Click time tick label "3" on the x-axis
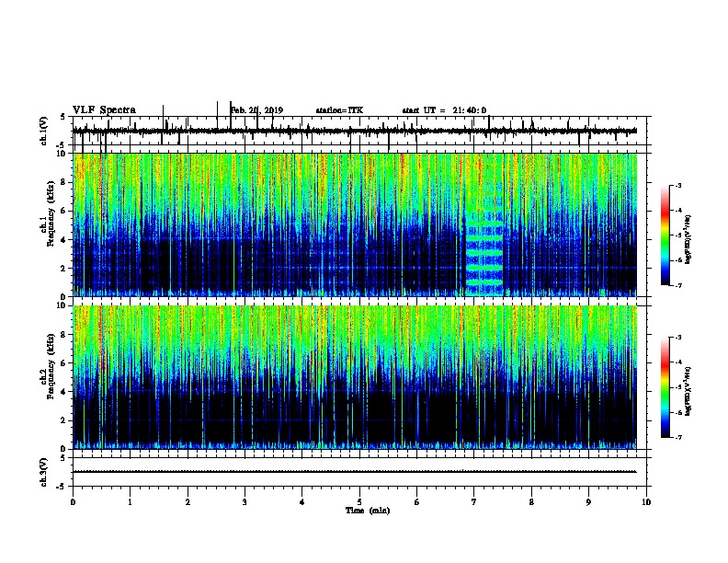Screen dimensions: 728x563 pyautogui.click(x=245, y=502)
